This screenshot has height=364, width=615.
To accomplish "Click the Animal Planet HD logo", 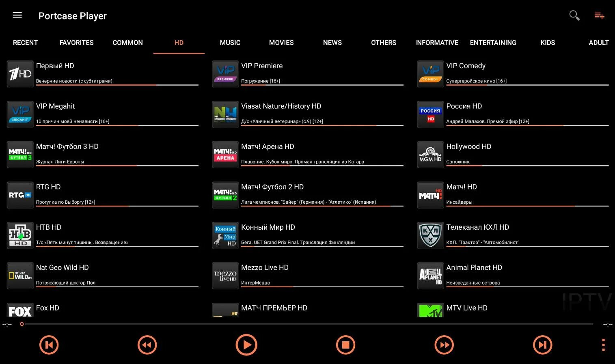I will [430, 276].
